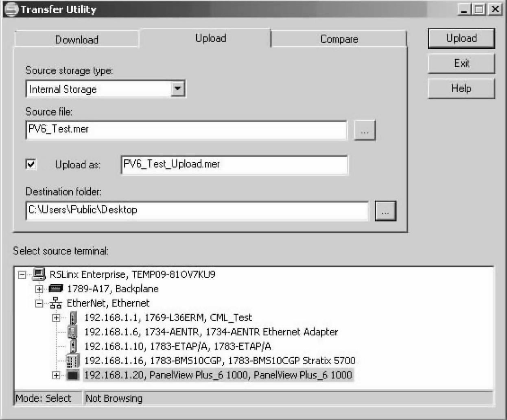Screen dimensions: 507x420
Task: Click the Upload as filename field
Action: [234, 165]
